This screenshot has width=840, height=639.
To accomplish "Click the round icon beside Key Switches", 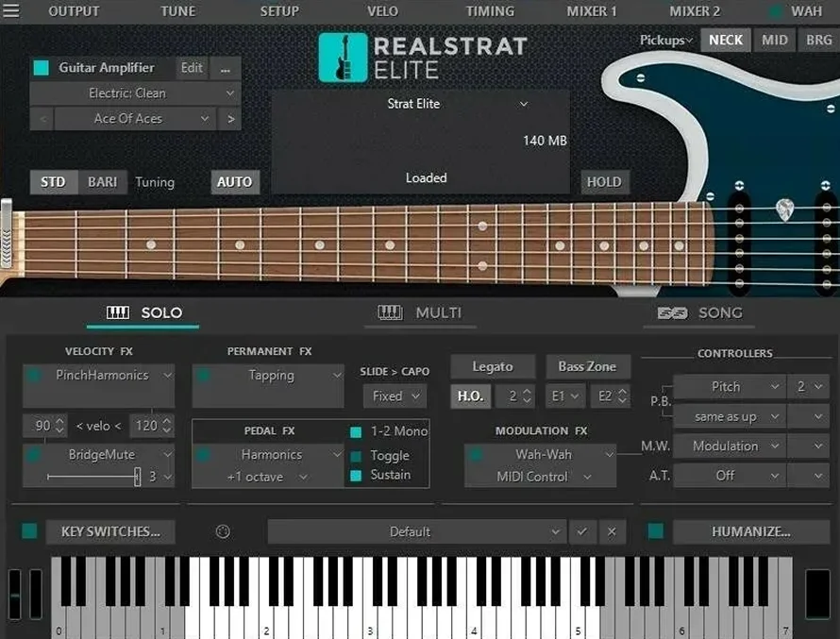I will point(223,531).
